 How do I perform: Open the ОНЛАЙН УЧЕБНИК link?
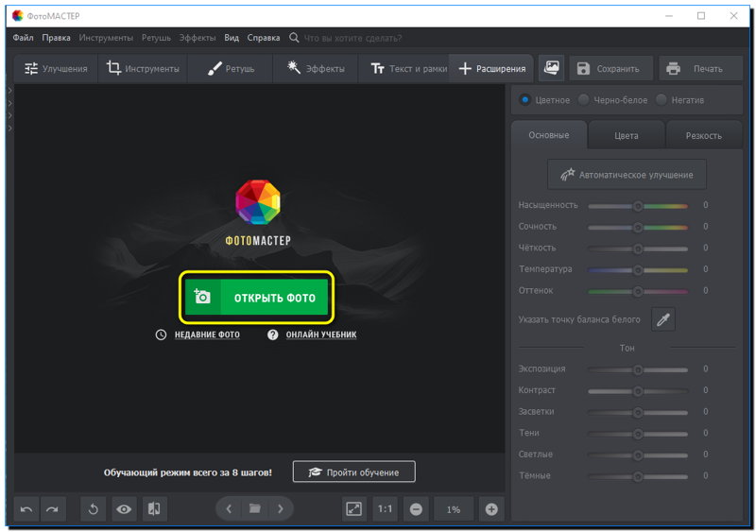[321, 335]
